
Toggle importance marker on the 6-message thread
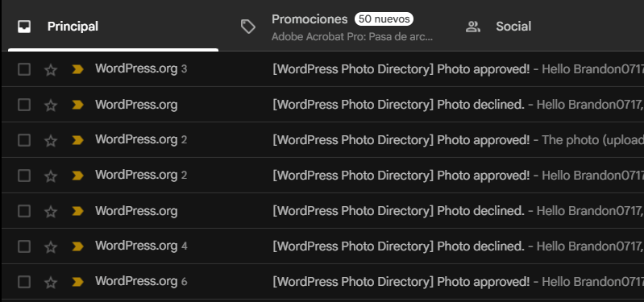click(x=77, y=282)
